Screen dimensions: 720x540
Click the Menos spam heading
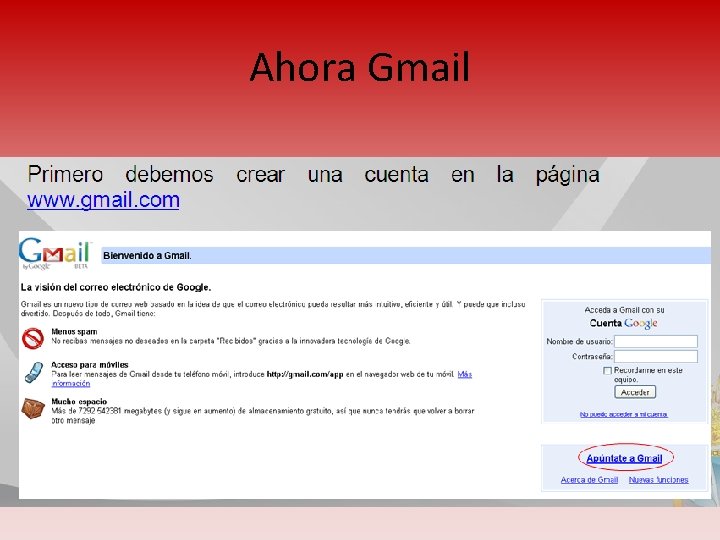click(74, 332)
